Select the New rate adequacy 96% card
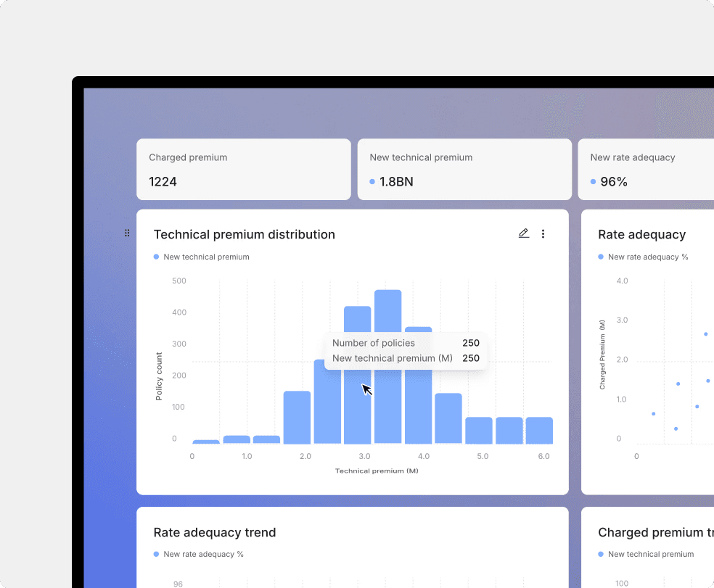Screen dimensions: 714x588 point(646,170)
